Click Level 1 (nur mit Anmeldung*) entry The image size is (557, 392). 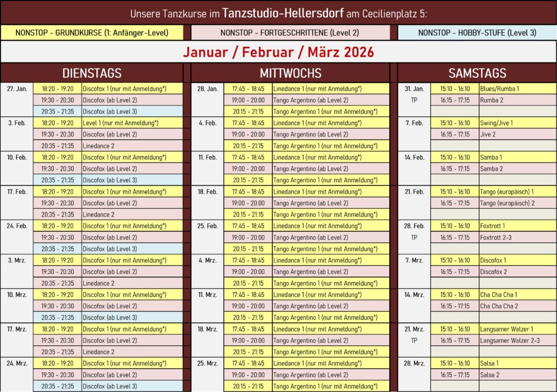point(125,123)
